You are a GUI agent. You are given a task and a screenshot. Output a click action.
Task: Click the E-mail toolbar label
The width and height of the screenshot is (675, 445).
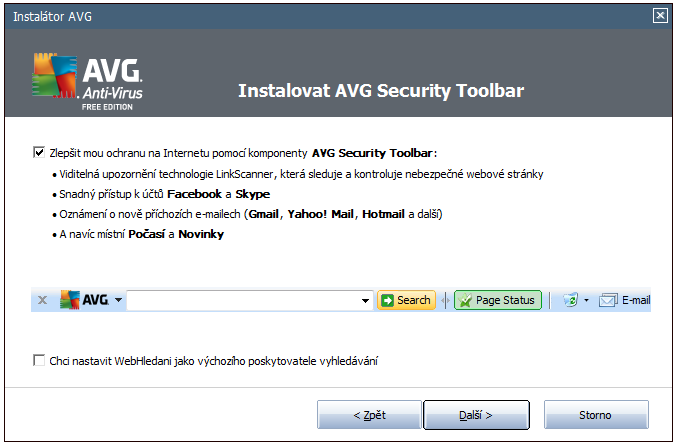coord(636,300)
